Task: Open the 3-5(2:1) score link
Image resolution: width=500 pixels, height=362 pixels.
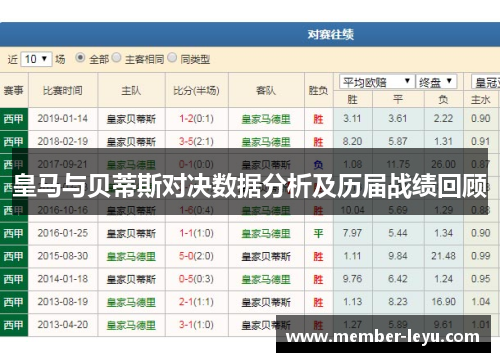Action: [x=196, y=142]
